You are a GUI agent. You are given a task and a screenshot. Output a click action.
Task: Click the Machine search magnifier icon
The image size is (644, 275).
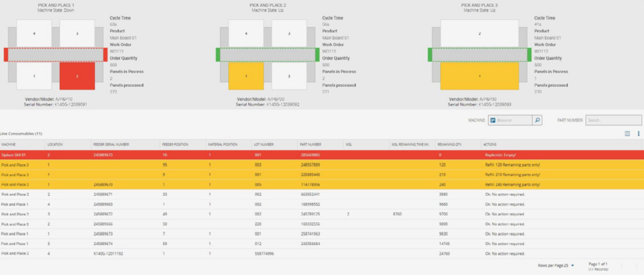(x=537, y=120)
